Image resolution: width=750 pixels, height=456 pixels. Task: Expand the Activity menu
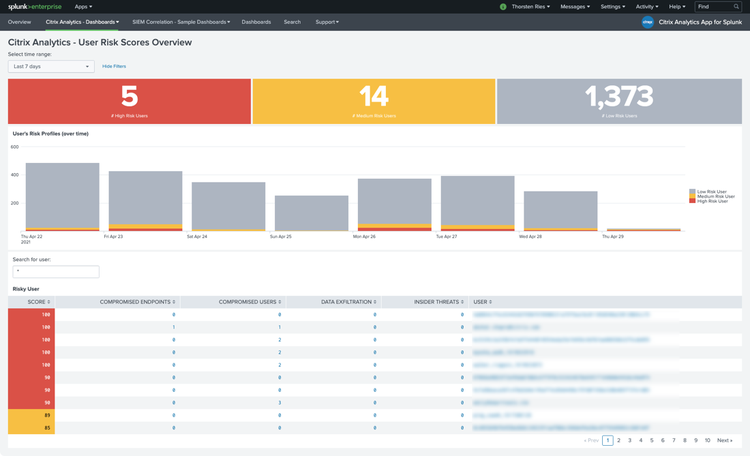(x=647, y=7)
